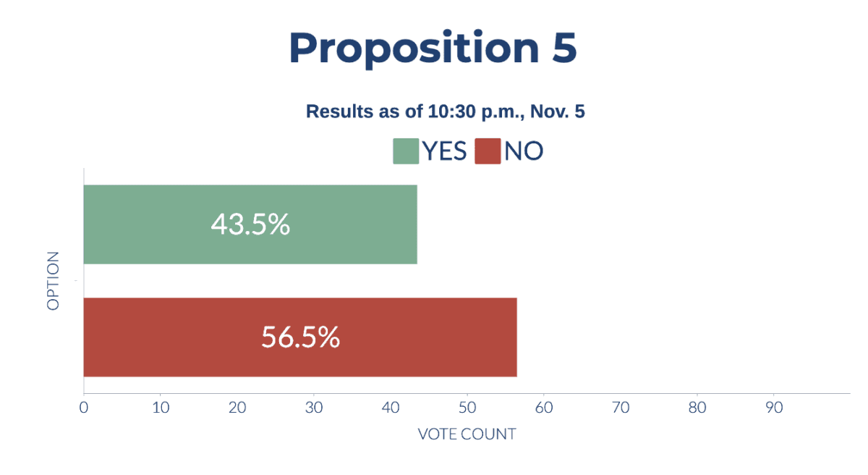This screenshot has width=868, height=475.
Task: Click the 90 tick label
Action: coord(774,408)
